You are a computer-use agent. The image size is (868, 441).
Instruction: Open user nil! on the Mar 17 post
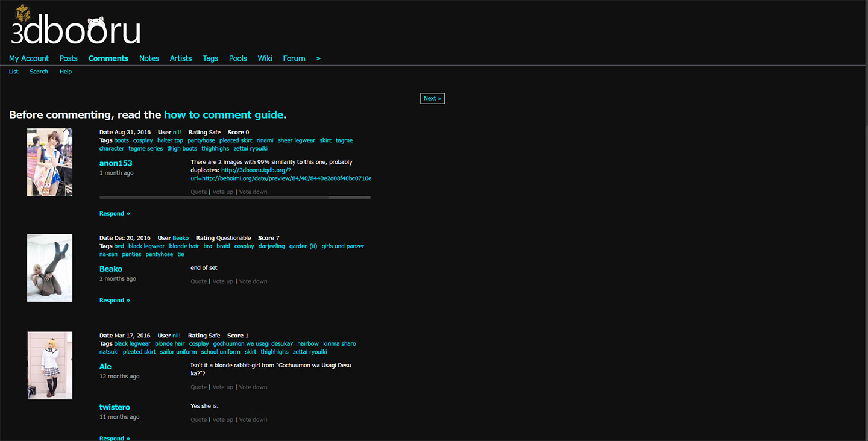point(177,336)
